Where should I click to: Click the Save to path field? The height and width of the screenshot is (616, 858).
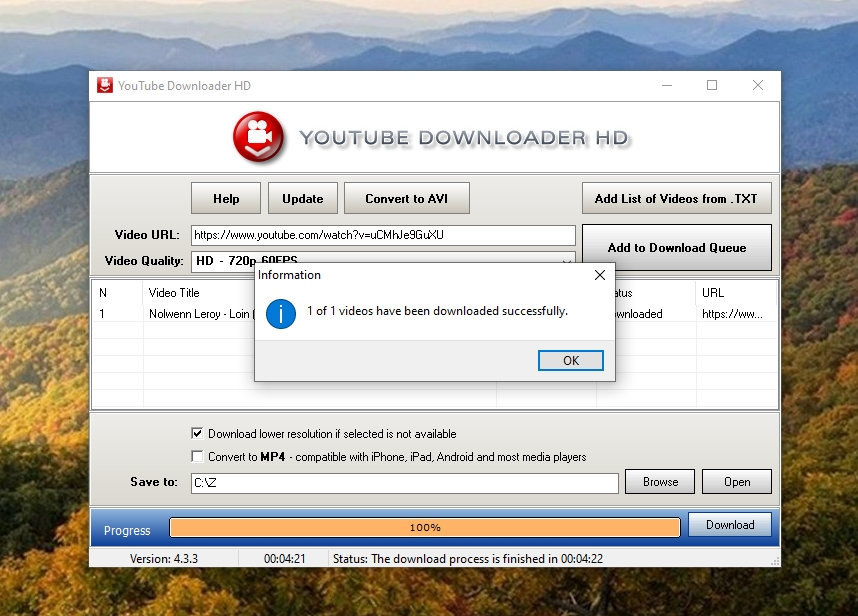click(404, 483)
